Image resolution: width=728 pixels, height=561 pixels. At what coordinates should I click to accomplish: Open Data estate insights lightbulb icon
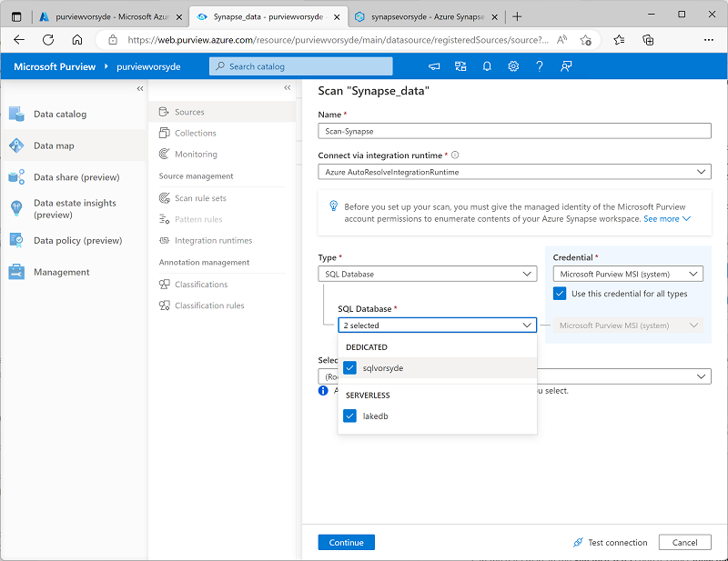16,208
